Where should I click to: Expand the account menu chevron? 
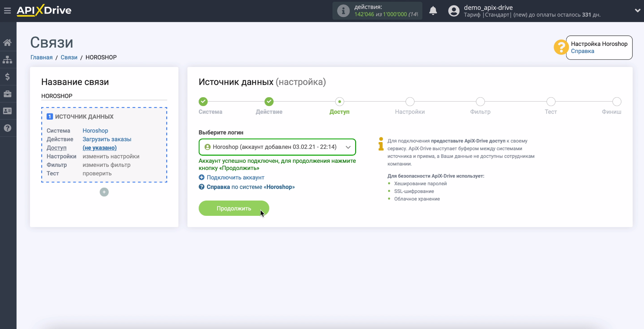638,11
